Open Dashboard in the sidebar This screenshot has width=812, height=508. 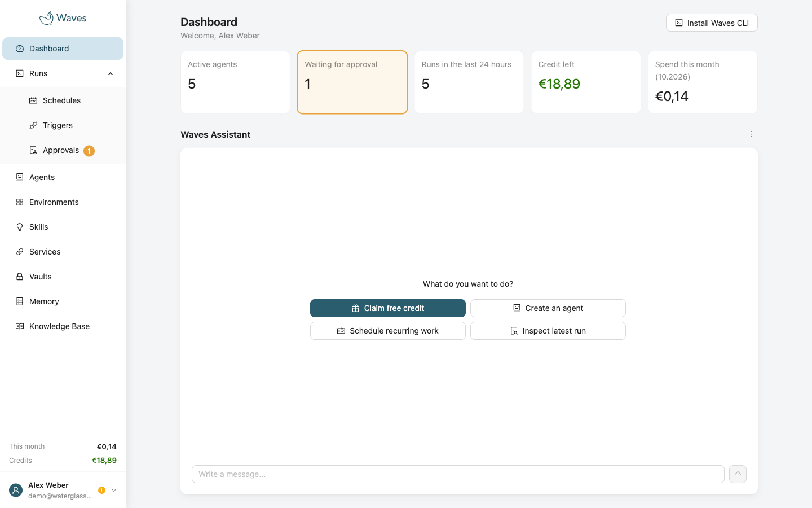[x=63, y=49]
